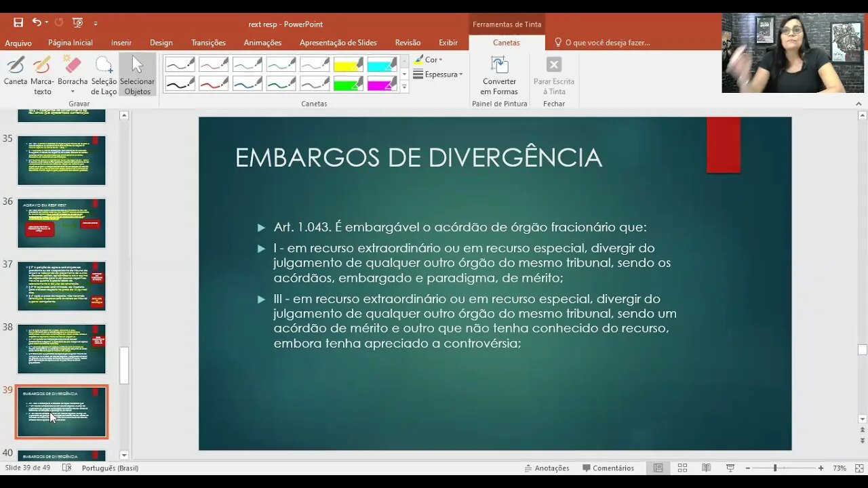Choose the thin black pen, top row
Image resolution: width=868 pixels, height=488 pixels.
pyautogui.click(x=180, y=65)
